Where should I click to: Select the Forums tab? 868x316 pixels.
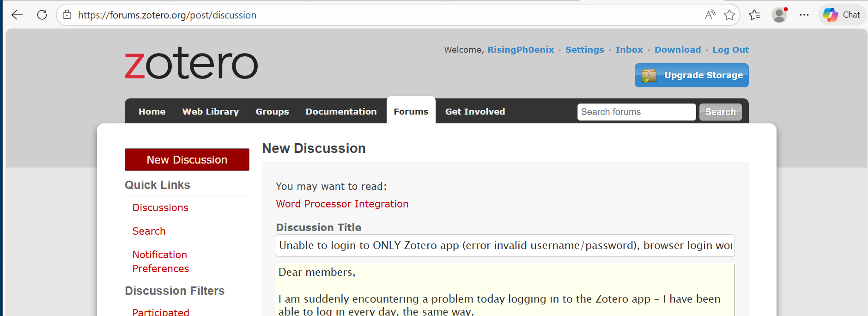[411, 111]
